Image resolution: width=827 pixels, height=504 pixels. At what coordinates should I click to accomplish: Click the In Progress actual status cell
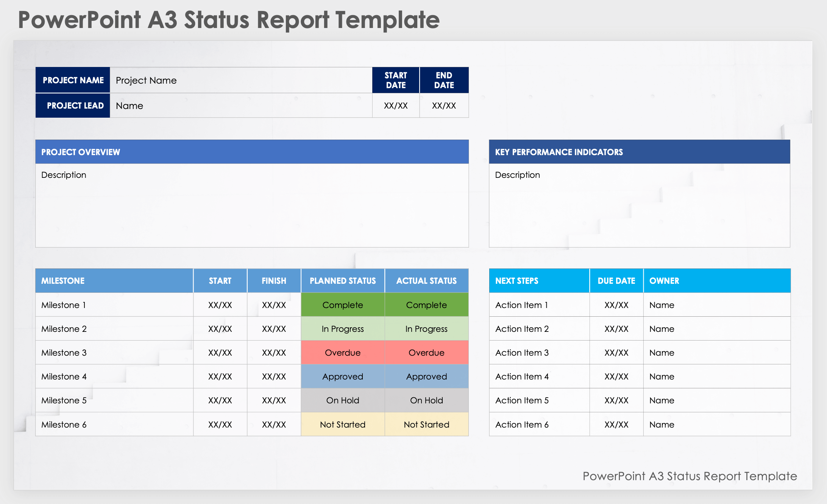click(426, 329)
